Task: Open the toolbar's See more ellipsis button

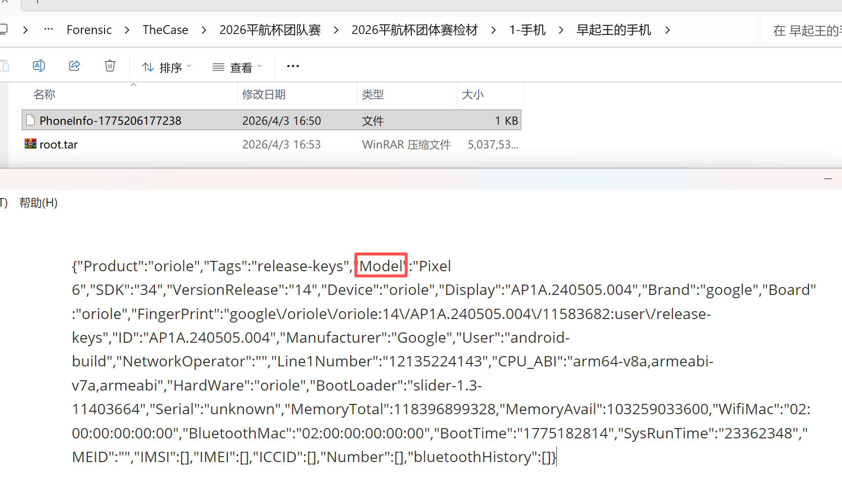Action: (293, 66)
